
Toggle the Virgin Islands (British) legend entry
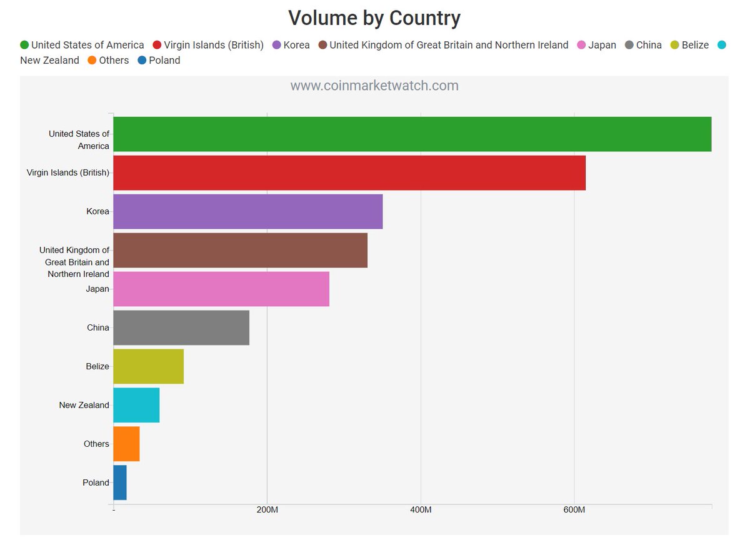208,45
